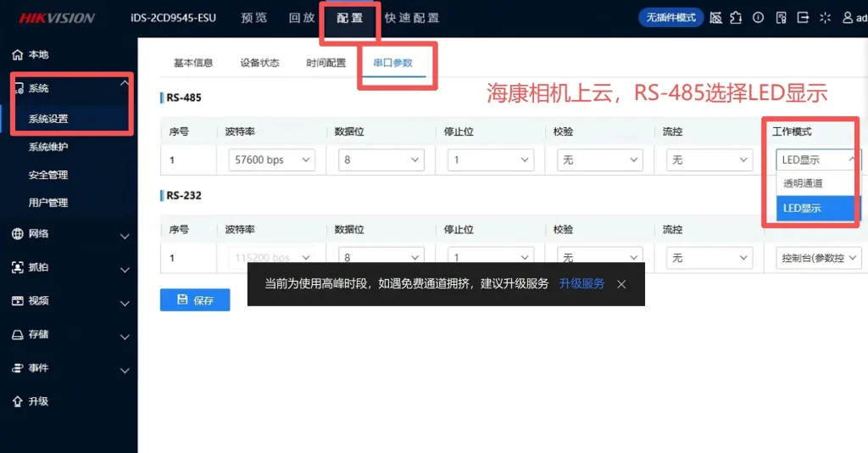Image resolution: width=868 pixels, height=453 pixels.
Task: Click the RS-485 section heading
Action: click(x=184, y=98)
